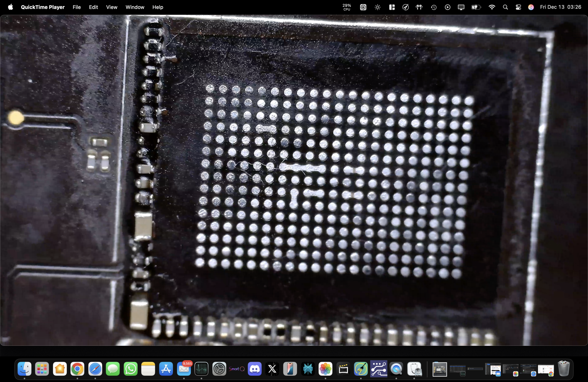Screen dimensions: 588x382
Task: Open the Edit menu
Action: pos(93,7)
